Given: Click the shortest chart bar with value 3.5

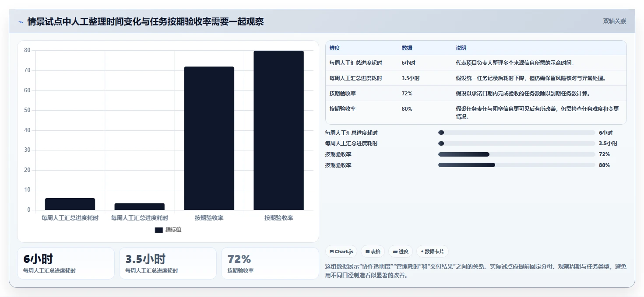Looking at the screenshot, I should point(140,206).
